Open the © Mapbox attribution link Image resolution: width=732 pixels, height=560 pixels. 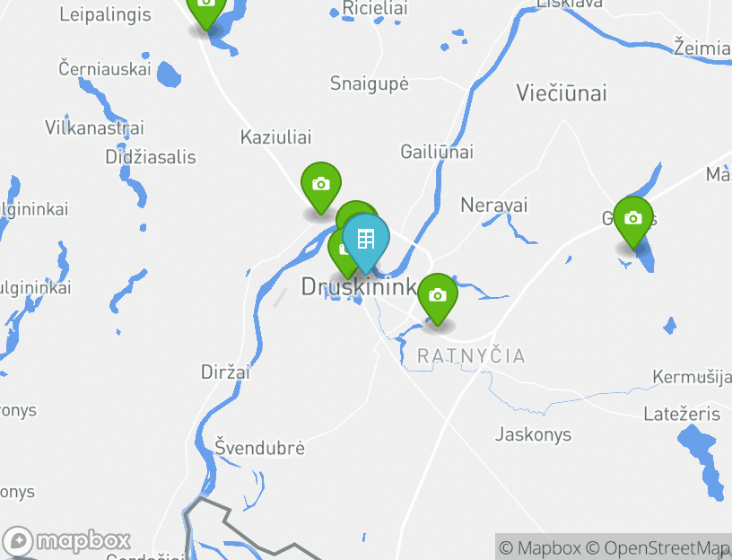pos(540,547)
